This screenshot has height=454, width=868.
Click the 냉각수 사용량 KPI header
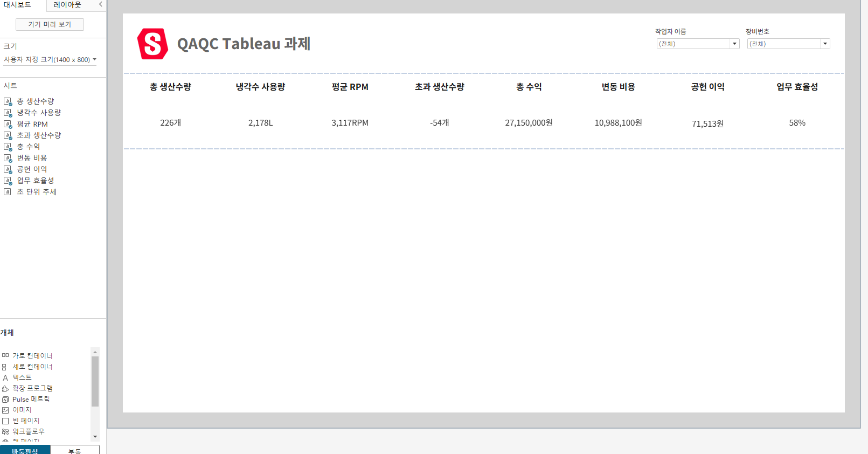pyautogui.click(x=260, y=87)
